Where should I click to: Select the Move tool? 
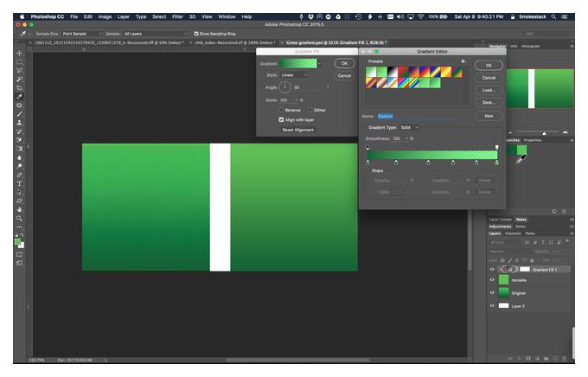click(x=20, y=54)
